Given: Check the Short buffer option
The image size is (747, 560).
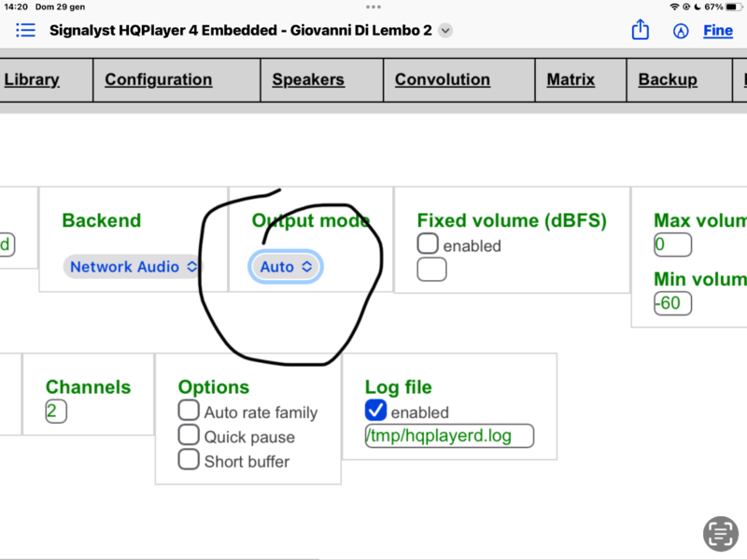Looking at the screenshot, I should 189,460.
